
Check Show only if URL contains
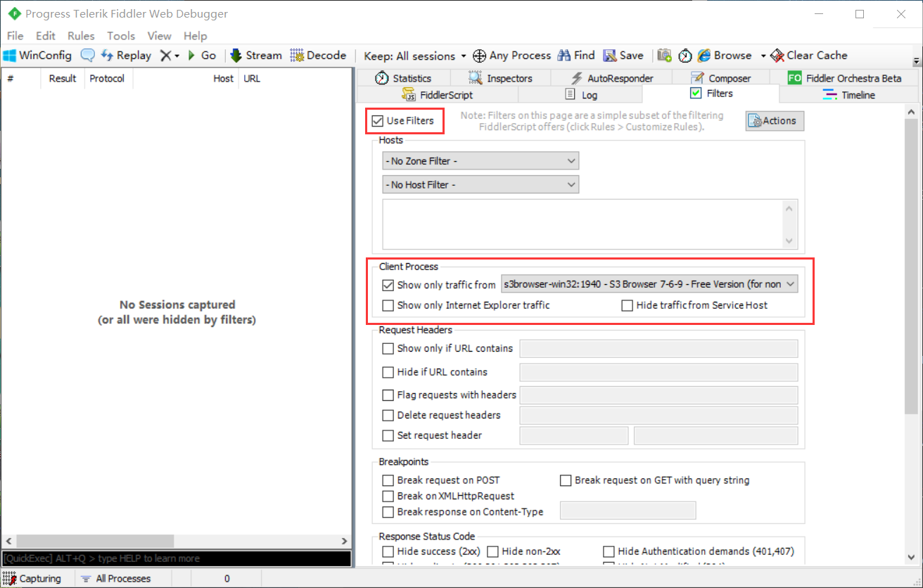click(388, 348)
